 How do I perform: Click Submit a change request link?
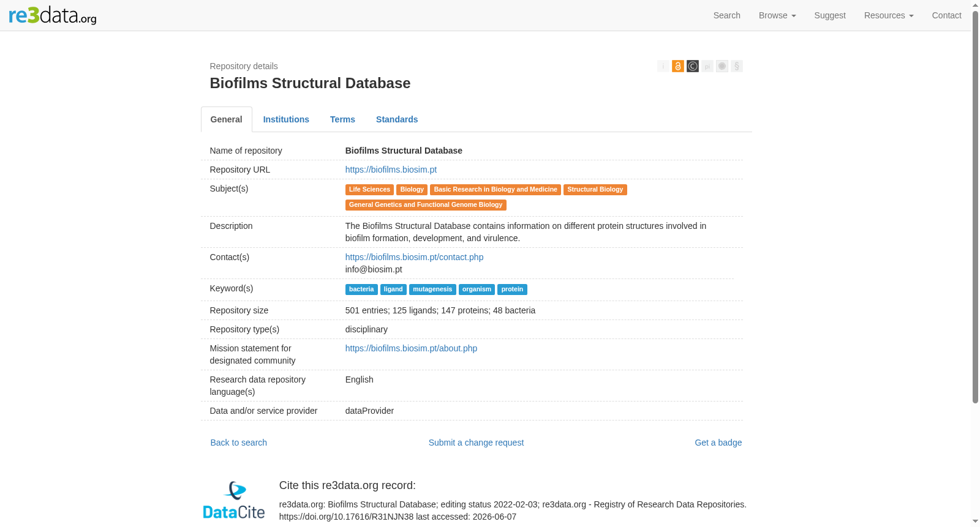(x=476, y=443)
